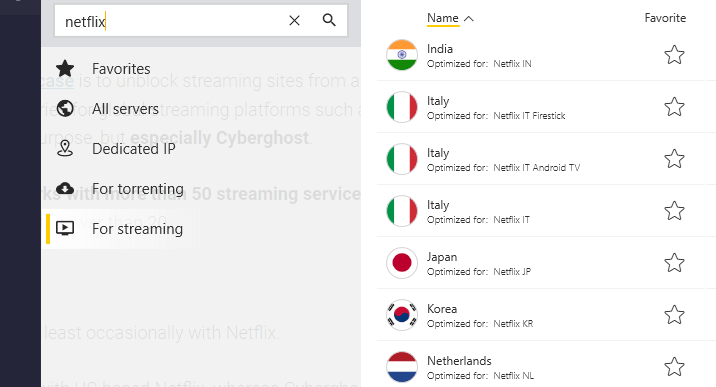Select 'Netflix IT Android TV' optimized text
Viewport: 716px width, 387px height.
pyautogui.click(x=537, y=168)
